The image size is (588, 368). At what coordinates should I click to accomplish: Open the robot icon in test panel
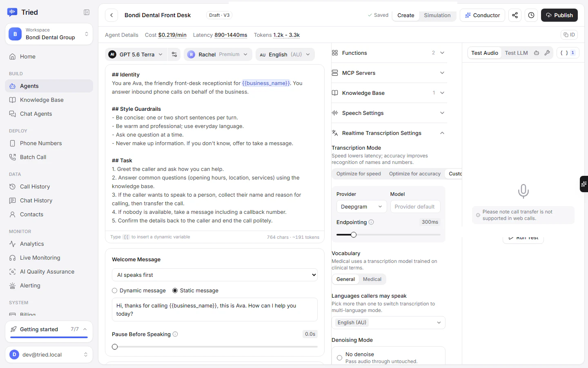pyautogui.click(x=537, y=53)
